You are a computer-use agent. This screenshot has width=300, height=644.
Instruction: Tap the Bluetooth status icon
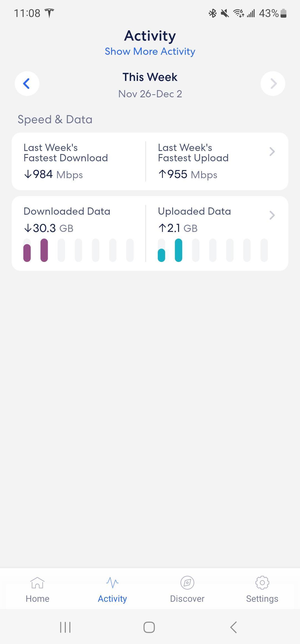coord(212,13)
